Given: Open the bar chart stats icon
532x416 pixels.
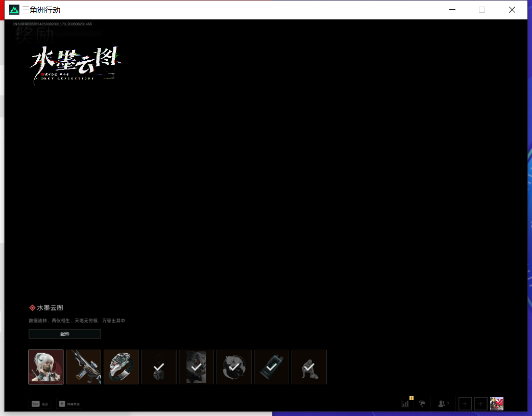Looking at the screenshot, I should [x=405, y=404].
